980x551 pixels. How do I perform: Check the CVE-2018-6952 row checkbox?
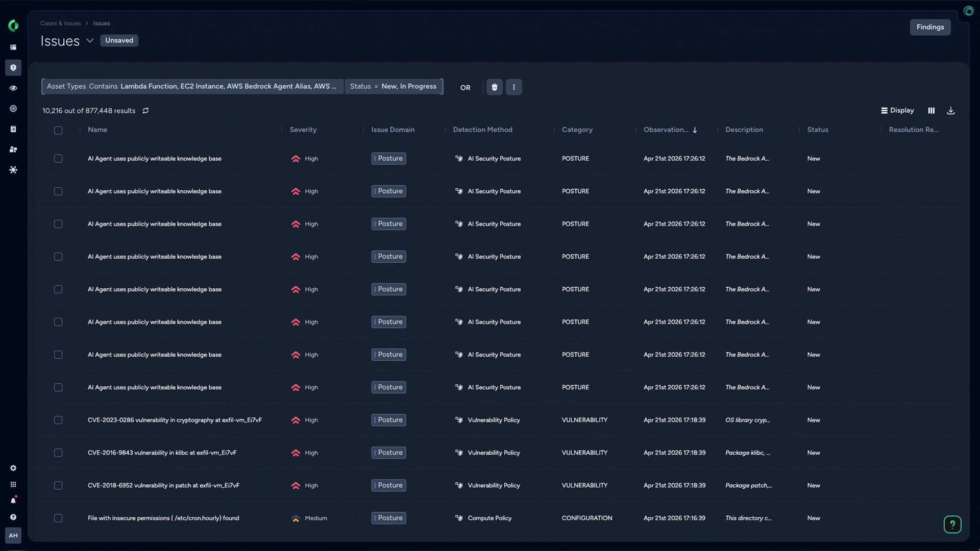click(x=58, y=486)
